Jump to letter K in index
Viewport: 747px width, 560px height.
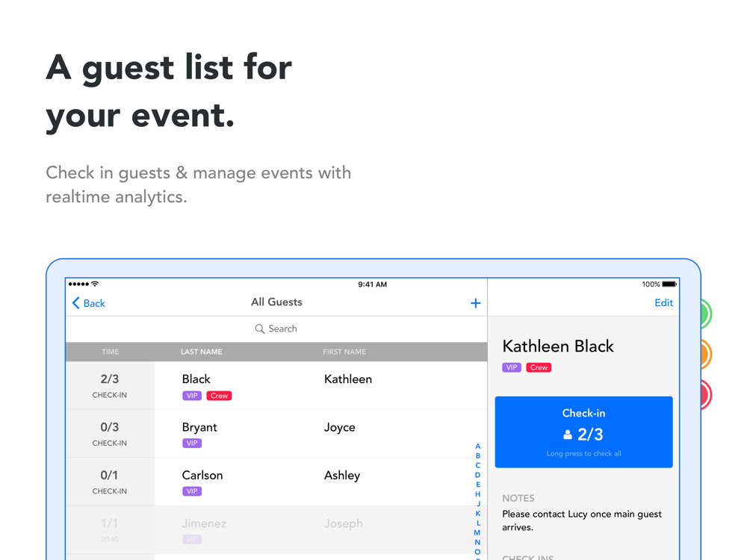pyautogui.click(x=478, y=514)
